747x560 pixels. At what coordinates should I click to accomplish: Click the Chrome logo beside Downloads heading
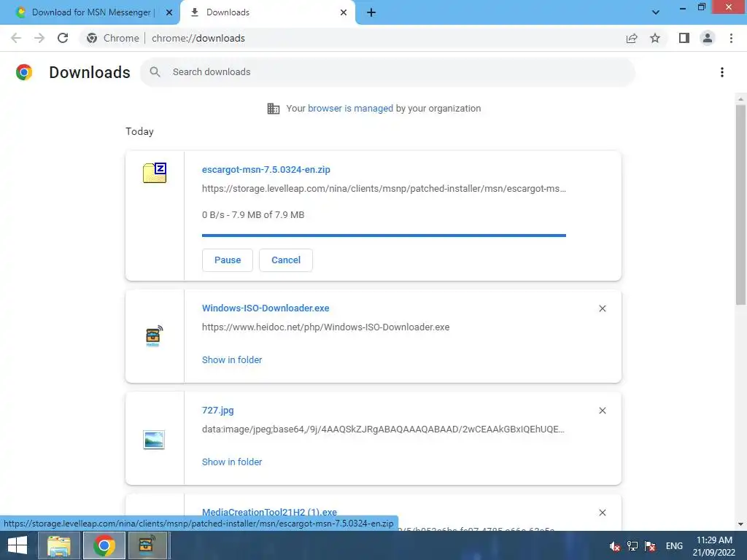pos(24,72)
